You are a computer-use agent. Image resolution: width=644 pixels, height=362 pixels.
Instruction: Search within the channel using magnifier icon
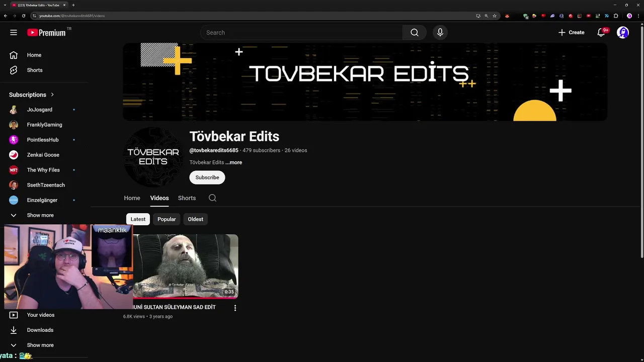(212, 198)
